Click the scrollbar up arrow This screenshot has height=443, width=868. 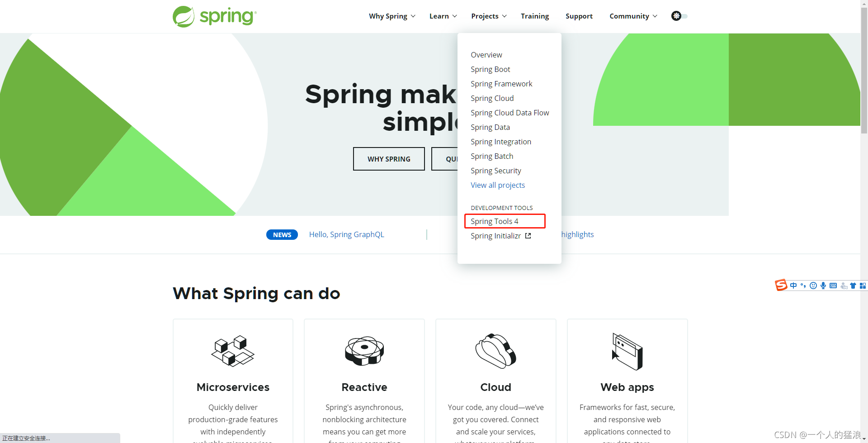864,4
